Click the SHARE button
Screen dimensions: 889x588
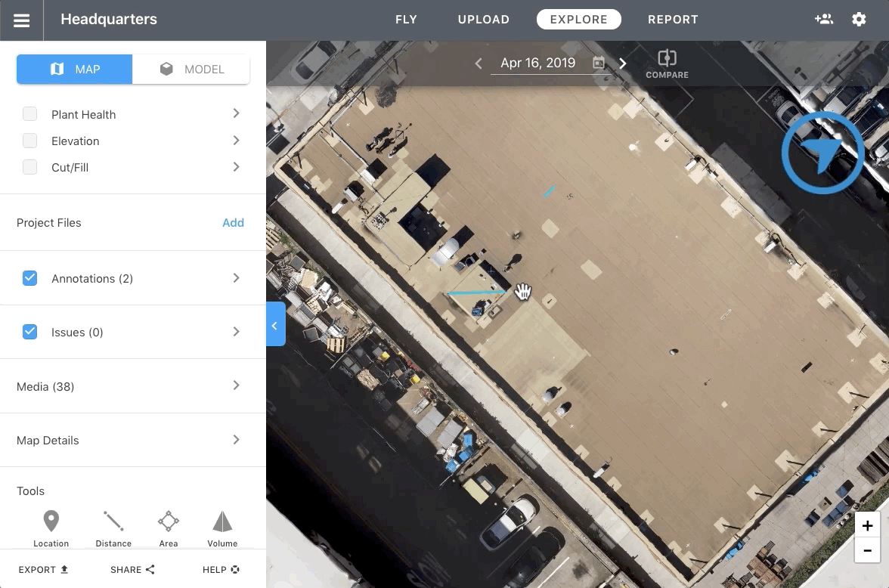click(133, 569)
